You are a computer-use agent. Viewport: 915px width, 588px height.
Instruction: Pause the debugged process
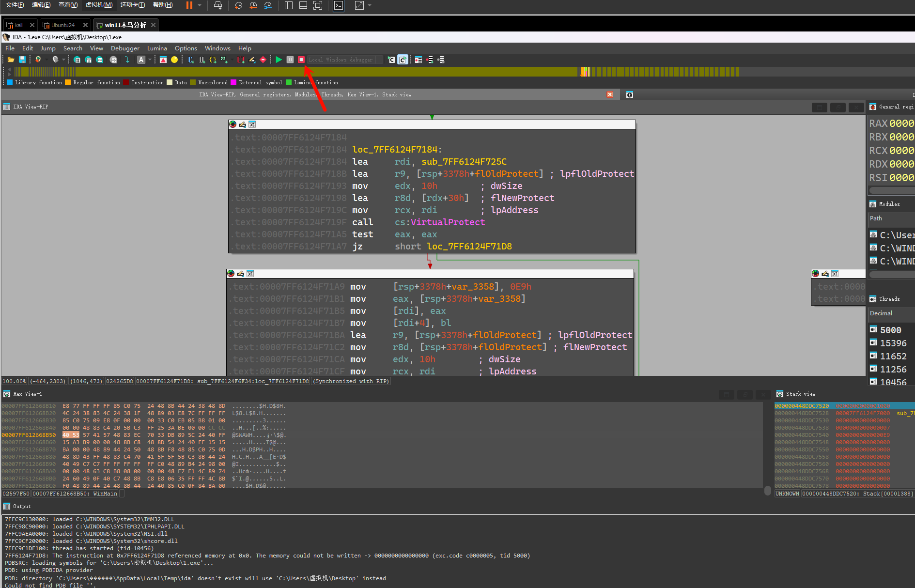pyautogui.click(x=290, y=60)
